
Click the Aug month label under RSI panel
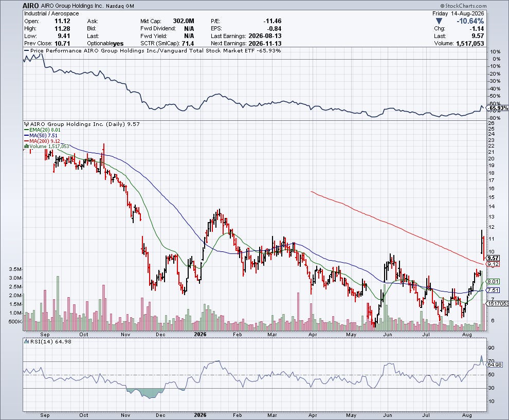(x=467, y=415)
